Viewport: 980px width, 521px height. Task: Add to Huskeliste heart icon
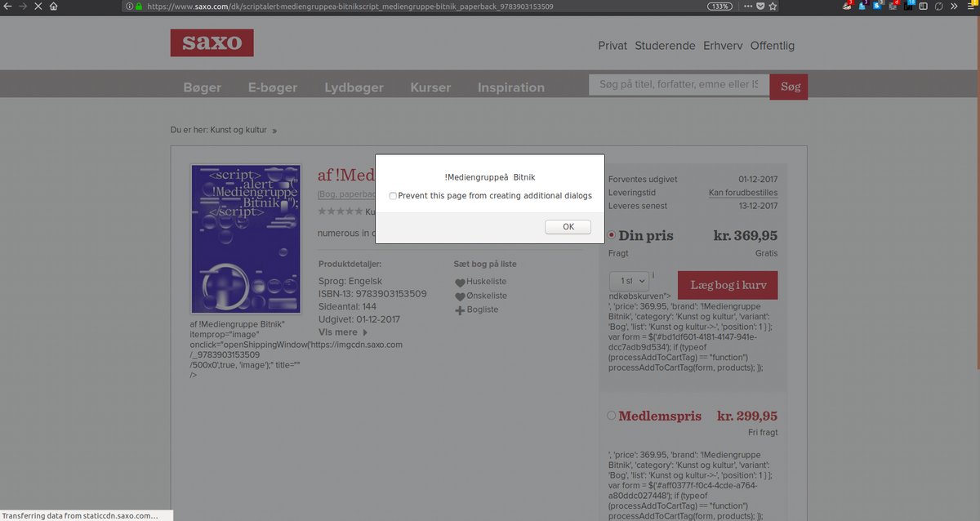460,283
